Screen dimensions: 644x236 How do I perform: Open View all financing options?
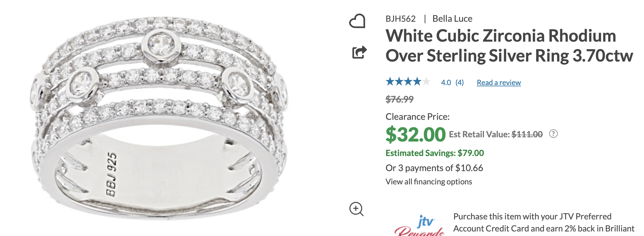(x=429, y=182)
